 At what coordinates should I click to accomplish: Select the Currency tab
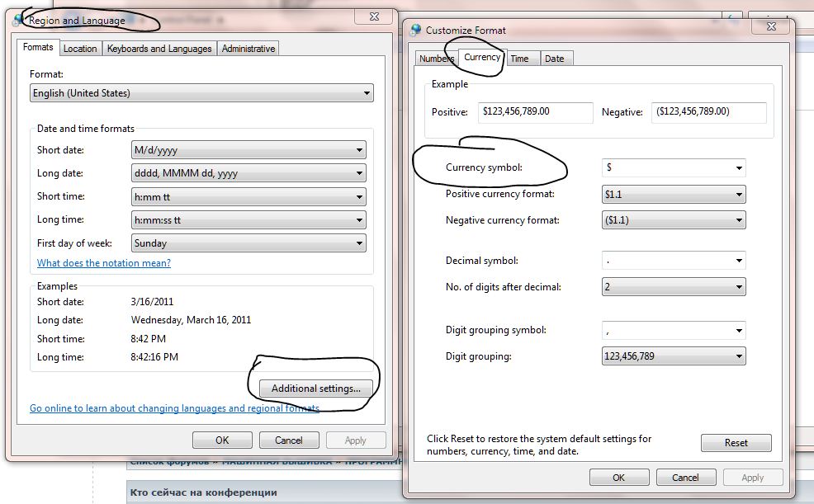(x=482, y=57)
